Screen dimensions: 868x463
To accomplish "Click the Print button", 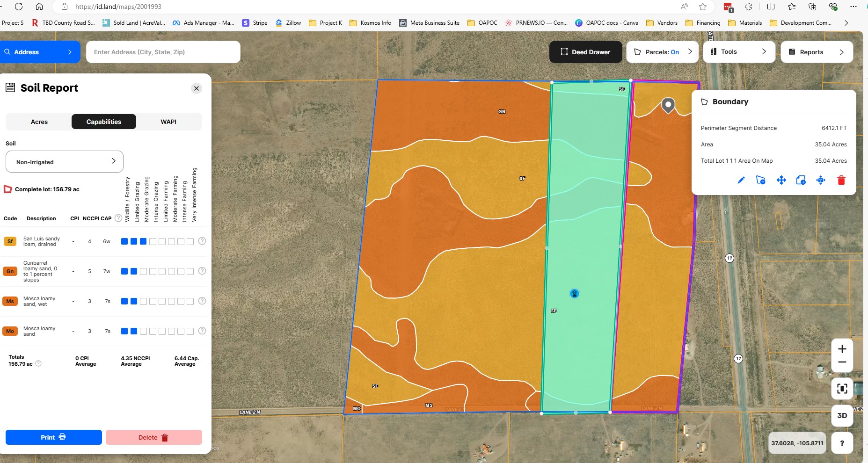I will coord(53,437).
